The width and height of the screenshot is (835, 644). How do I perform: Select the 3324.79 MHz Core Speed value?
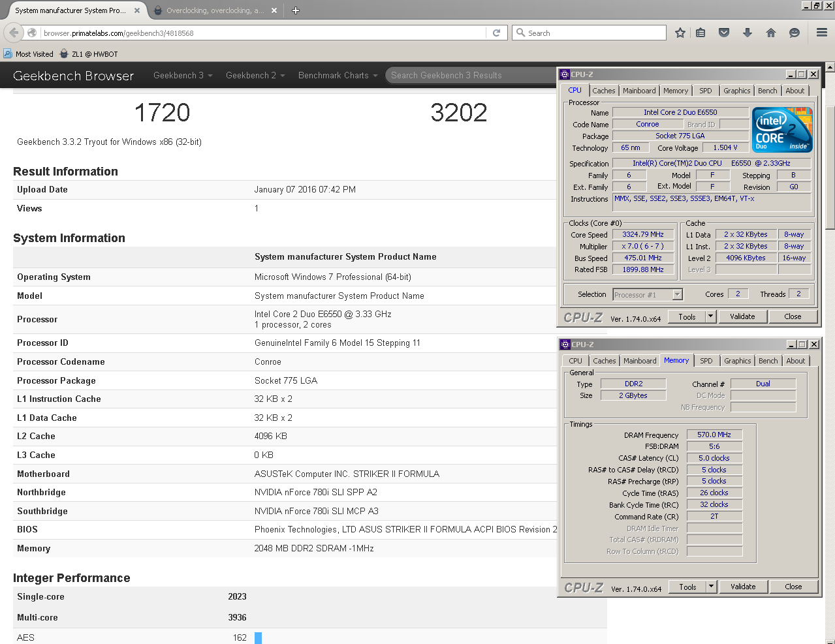pyautogui.click(x=643, y=234)
